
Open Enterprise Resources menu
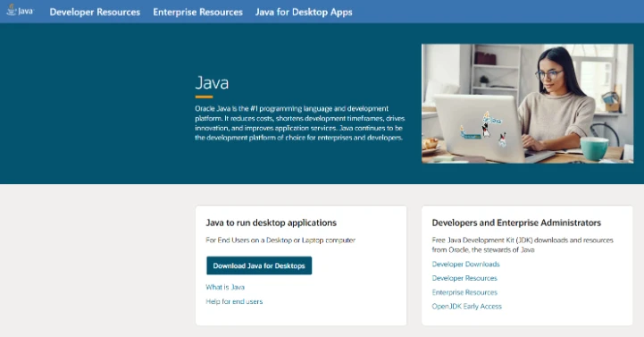tap(198, 13)
